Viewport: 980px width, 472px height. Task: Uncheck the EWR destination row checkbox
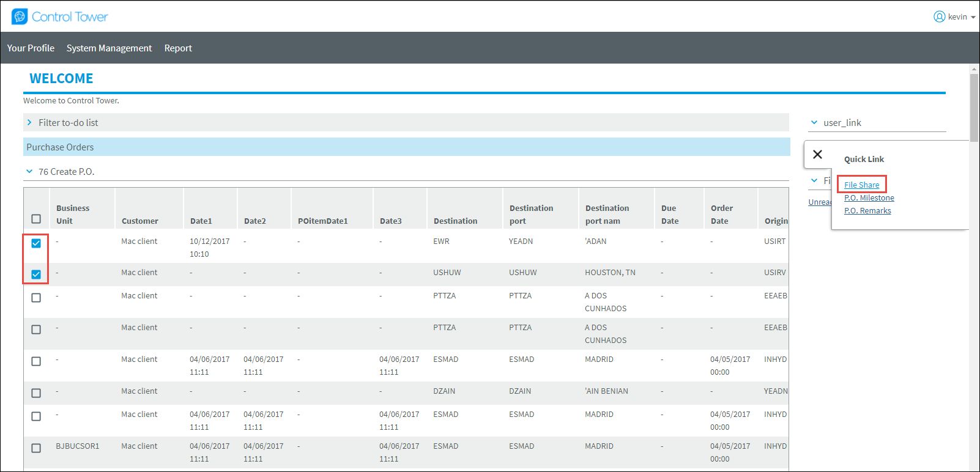[x=36, y=243]
